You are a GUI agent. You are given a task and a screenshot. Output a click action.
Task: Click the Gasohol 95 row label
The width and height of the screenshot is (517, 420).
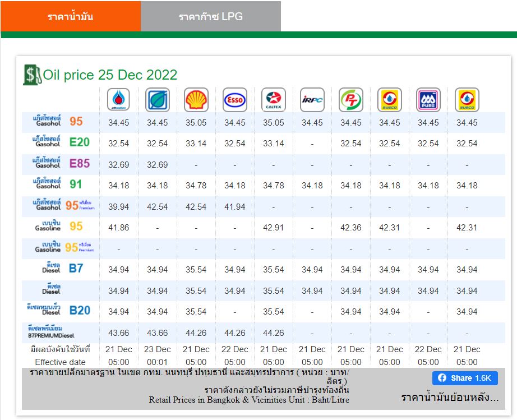tap(58, 121)
